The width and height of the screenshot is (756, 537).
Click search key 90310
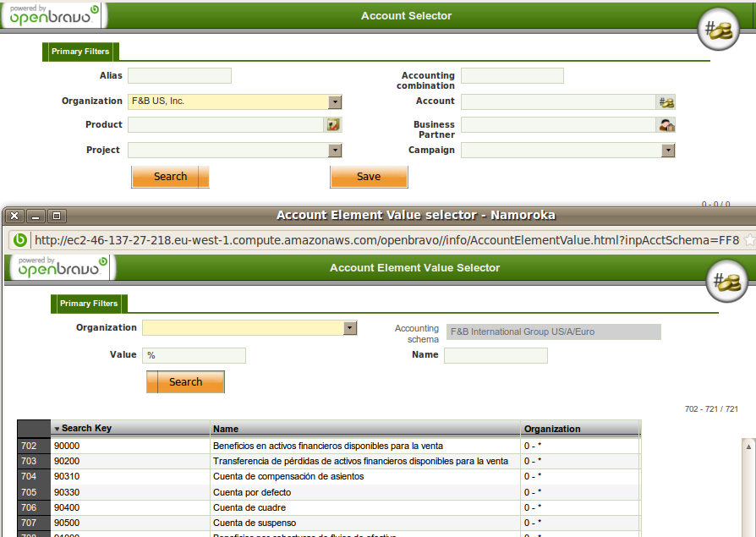[67, 476]
